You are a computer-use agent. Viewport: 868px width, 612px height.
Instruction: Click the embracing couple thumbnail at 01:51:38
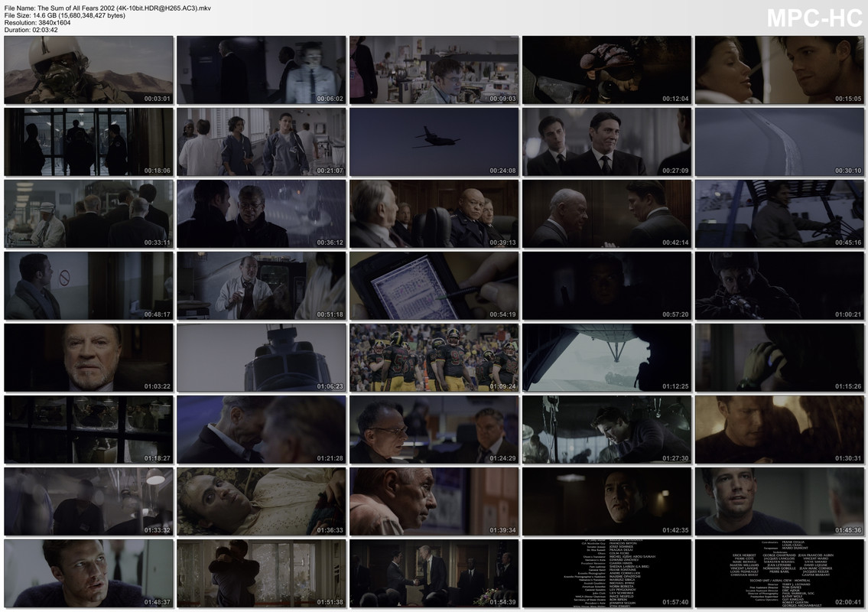point(262,574)
